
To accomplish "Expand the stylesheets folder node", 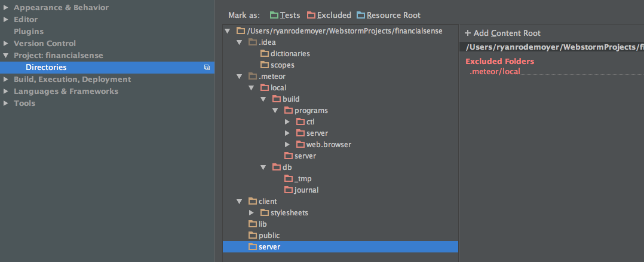I will pyautogui.click(x=252, y=212).
